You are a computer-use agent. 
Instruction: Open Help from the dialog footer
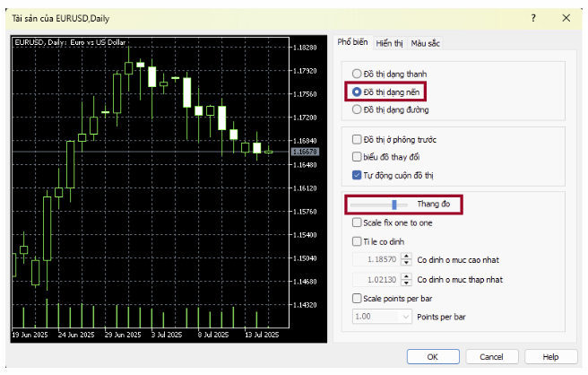[550, 356]
